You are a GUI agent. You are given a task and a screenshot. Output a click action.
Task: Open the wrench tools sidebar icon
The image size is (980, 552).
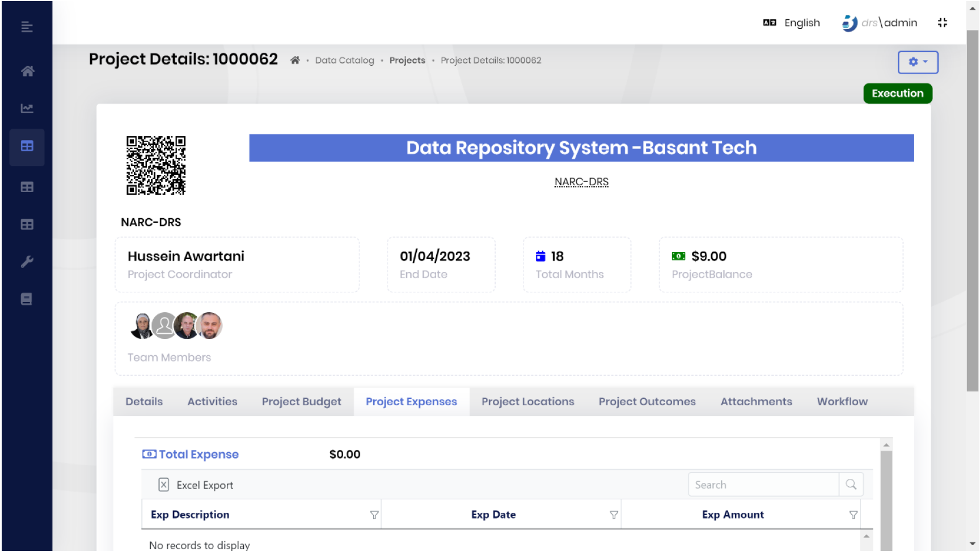click(x=27, y=262)
